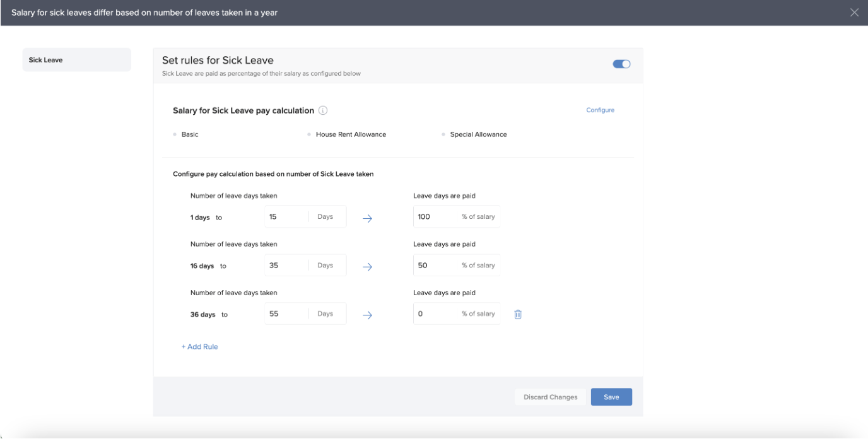Click the arrow icon in the 1 days rule row
This screenshot has width=868, height=439.
[367, 218]
